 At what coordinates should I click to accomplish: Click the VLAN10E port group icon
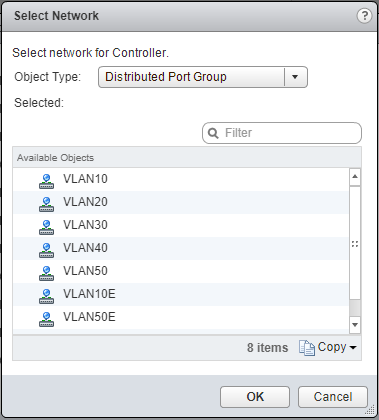(x=46, y=295)
